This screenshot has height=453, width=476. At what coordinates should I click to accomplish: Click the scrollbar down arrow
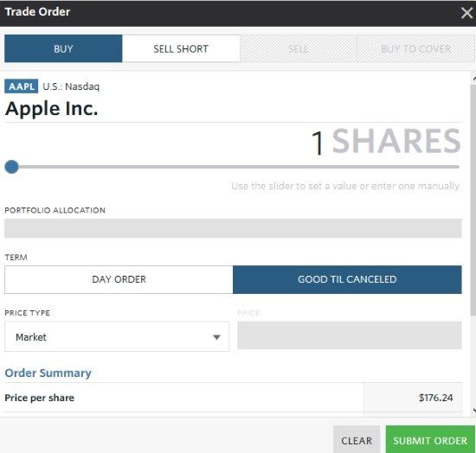(x=474, y=411)
